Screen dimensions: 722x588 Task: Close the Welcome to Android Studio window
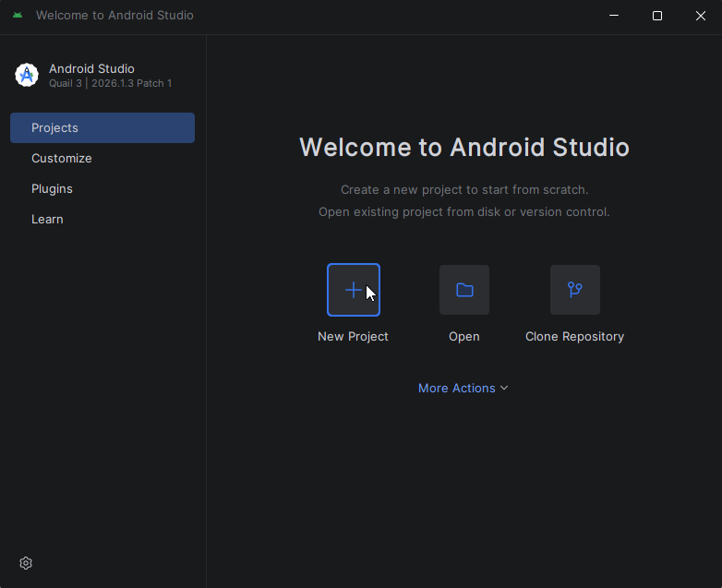(701, 16)
